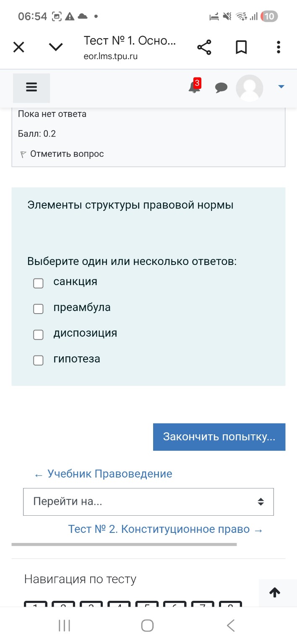The height and width of the screenshot is (644, 297).
Task: Flag this question with Отметить вопрос
Action: coord(65,153)
